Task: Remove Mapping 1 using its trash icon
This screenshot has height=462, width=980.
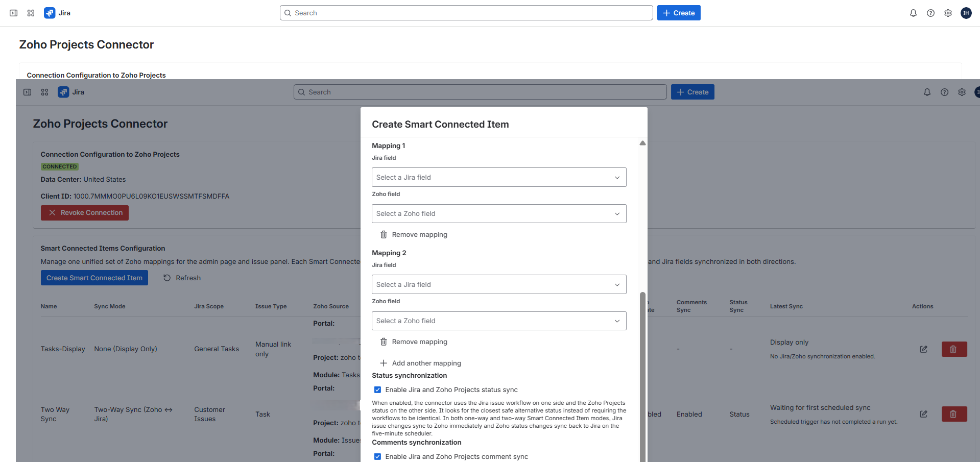Action: click(x=384, y=234)
